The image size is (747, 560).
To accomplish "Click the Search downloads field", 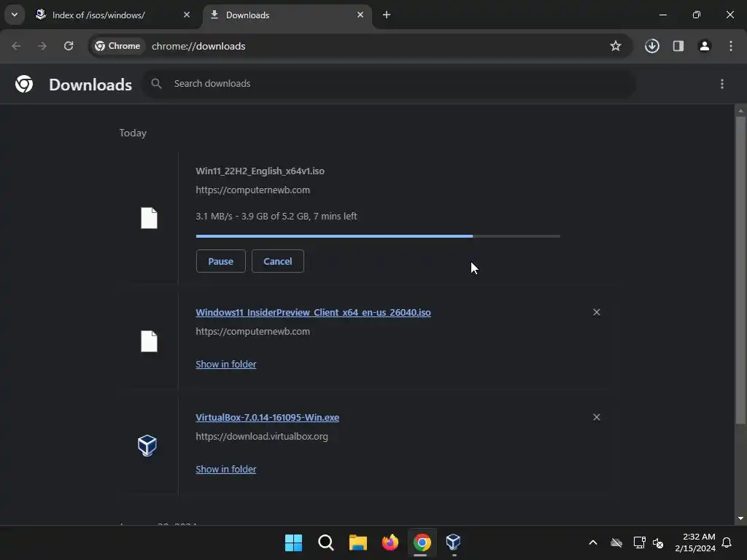I will [x=389, y=84].
